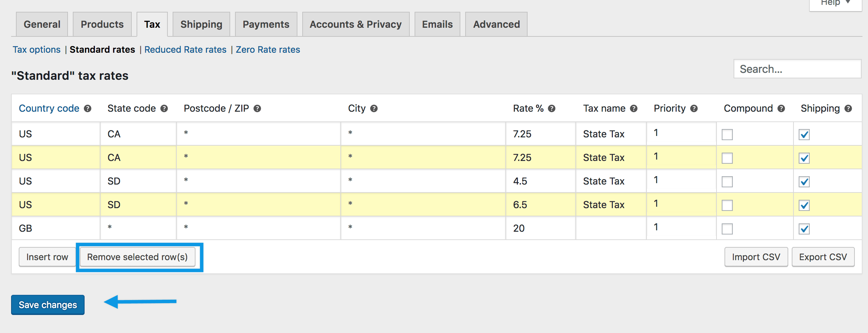This screenshot has height=333, width=868.
Task: Click the City column help icon
Action: pyautogui.click(x=374, y=109)
